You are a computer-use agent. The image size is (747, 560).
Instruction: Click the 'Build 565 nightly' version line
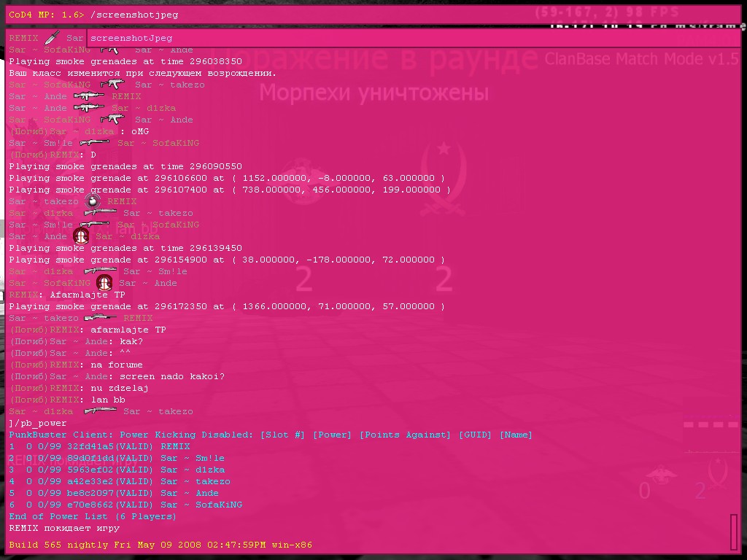pyautogui.click(x=160, y=545)
